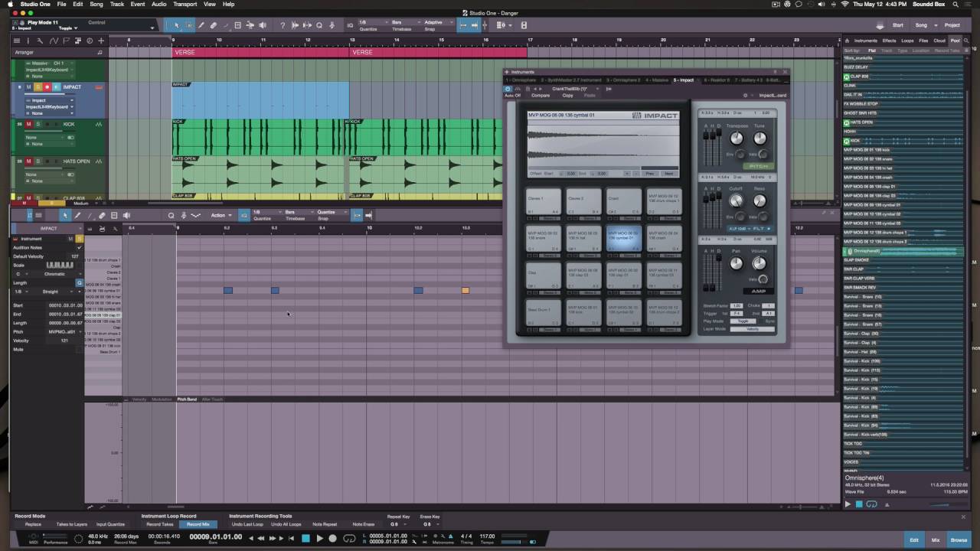Click the IQ input quantize icon in main toolbar
The height and width of the screenshot is (551, 980).
tap(350, 25)
